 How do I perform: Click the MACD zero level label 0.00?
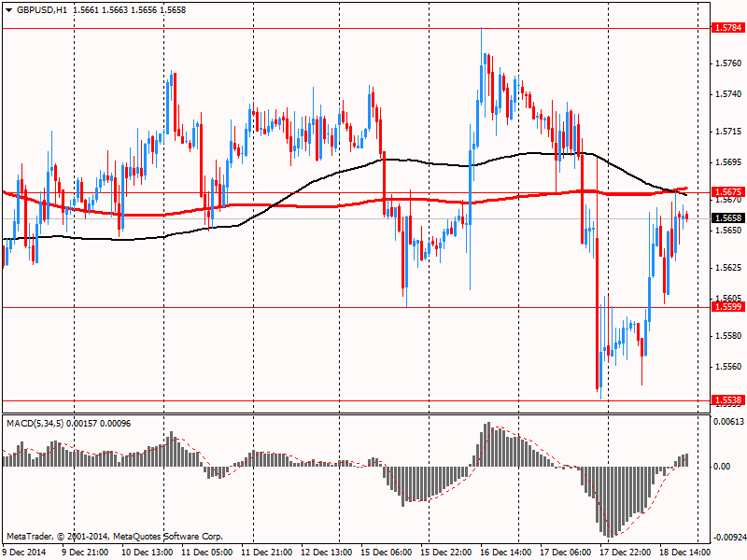(x=722, y=466)
